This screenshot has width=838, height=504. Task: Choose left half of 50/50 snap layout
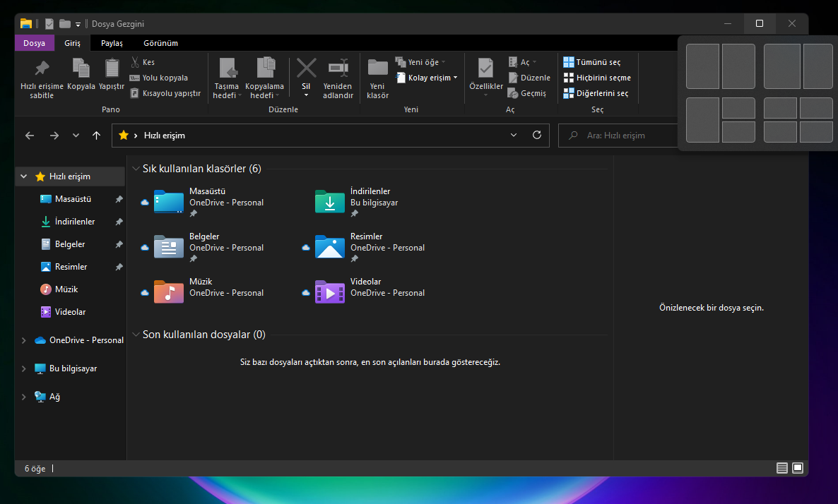tap(702, 66)
